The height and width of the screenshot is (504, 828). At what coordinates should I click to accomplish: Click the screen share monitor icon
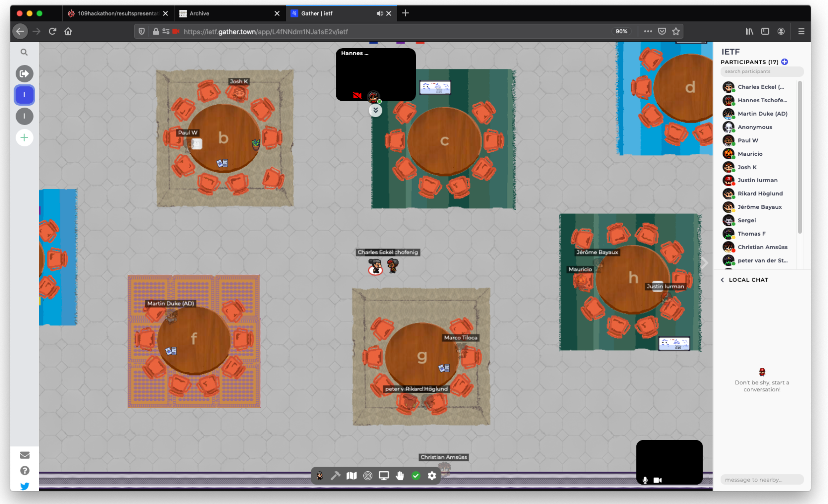pos(384,476)
